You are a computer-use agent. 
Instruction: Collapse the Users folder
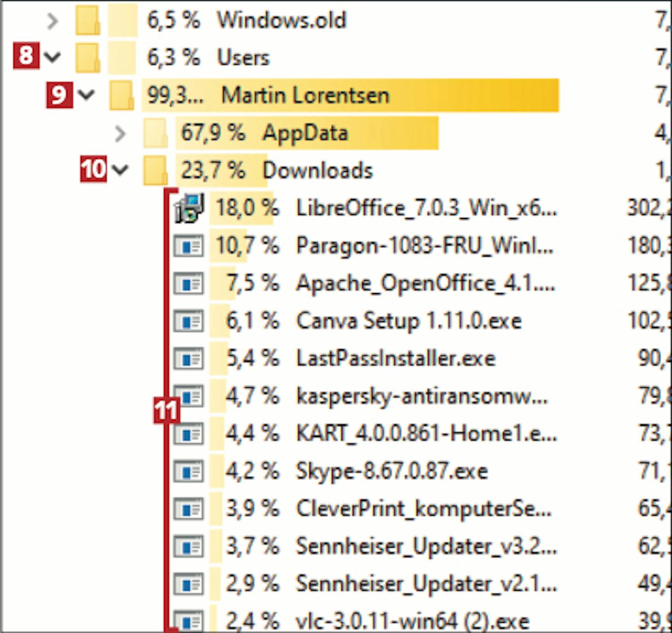coord(53,57)
